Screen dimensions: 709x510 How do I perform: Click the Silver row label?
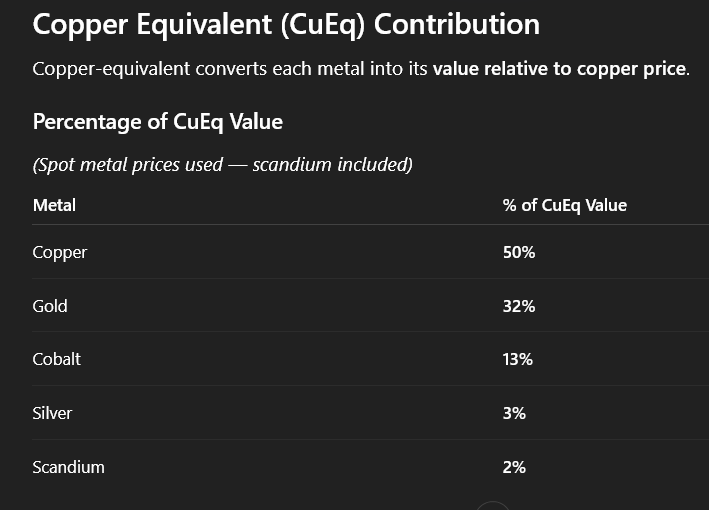coord(53,413)
